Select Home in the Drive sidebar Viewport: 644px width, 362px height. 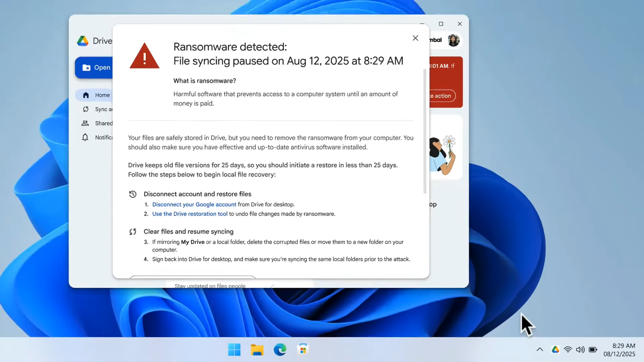102,95
